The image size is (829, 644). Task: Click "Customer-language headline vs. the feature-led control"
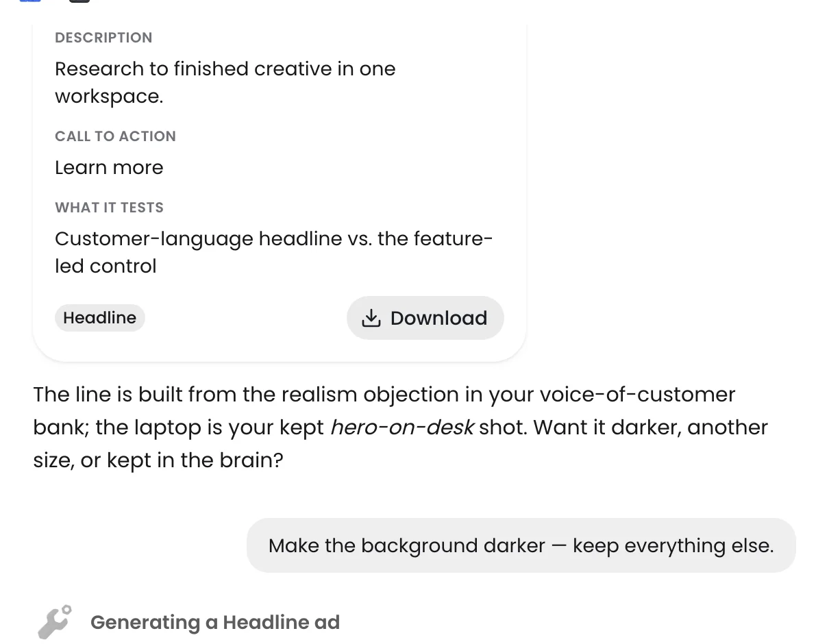click(274, 252)
